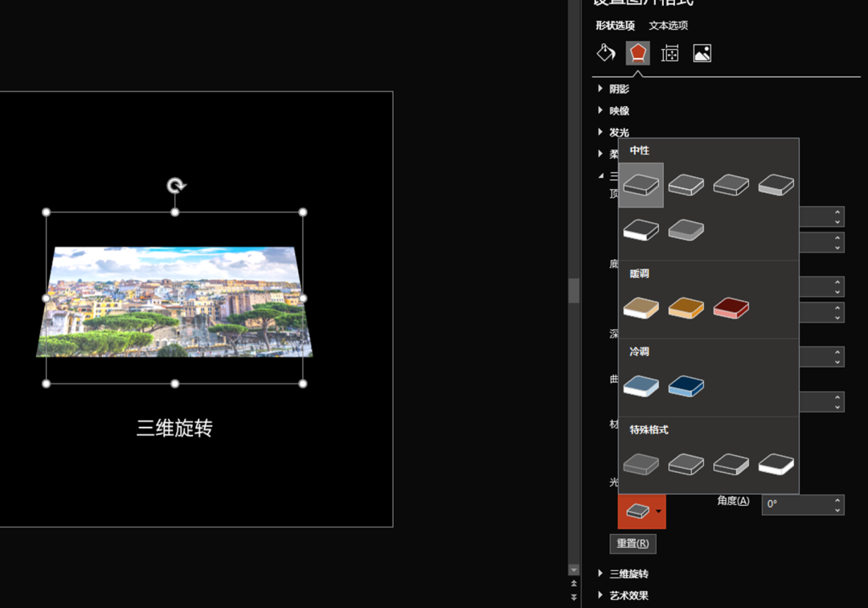
Task: Select the light blue Chilly preset under 冷调
Action: pyautogui.click(x=641, y=386)
